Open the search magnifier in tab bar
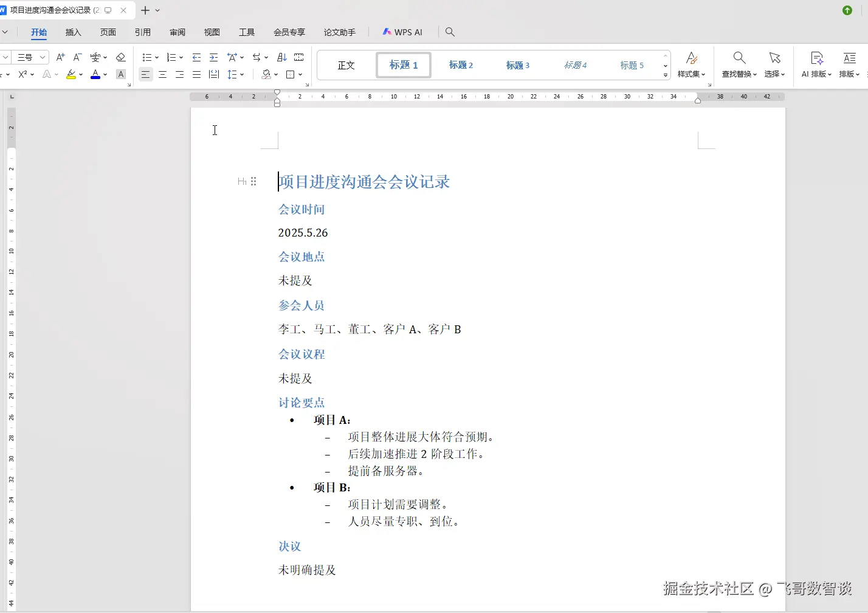The image size is (868, 613). point(450,32)
